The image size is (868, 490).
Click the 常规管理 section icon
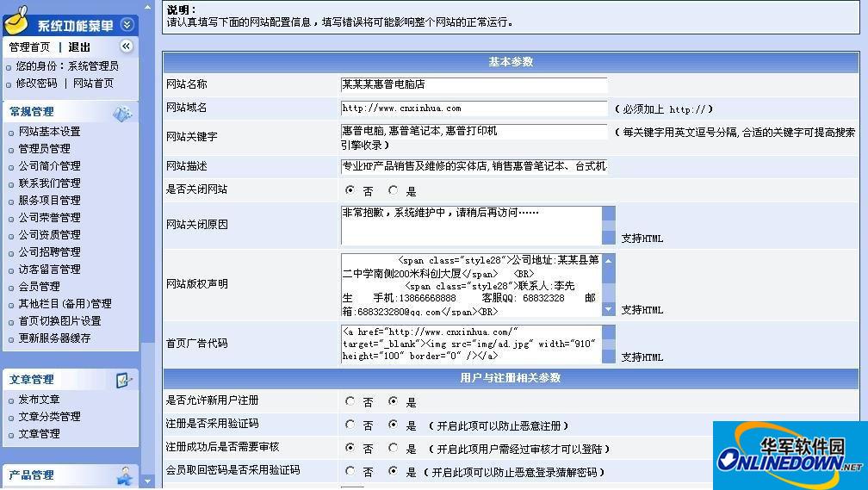coord(122,113)
